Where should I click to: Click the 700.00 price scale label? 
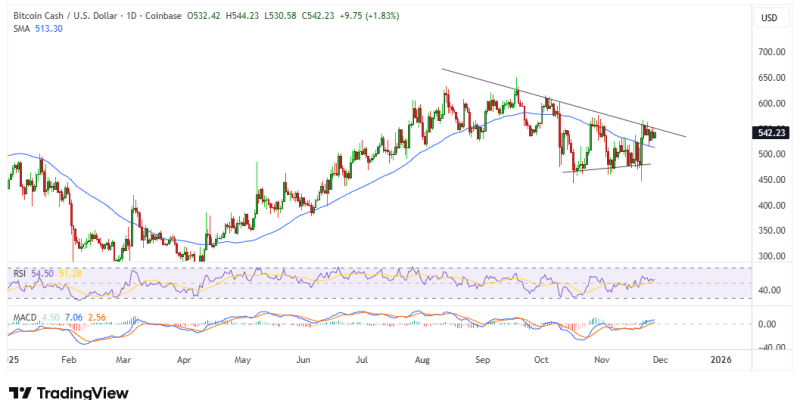[769, 52]
